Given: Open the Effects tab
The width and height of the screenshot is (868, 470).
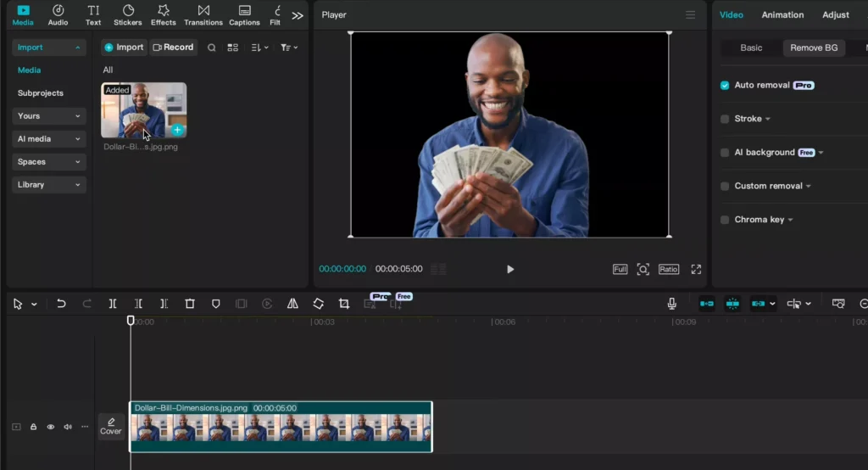Looking at the screenshot, I should point(164,15).
